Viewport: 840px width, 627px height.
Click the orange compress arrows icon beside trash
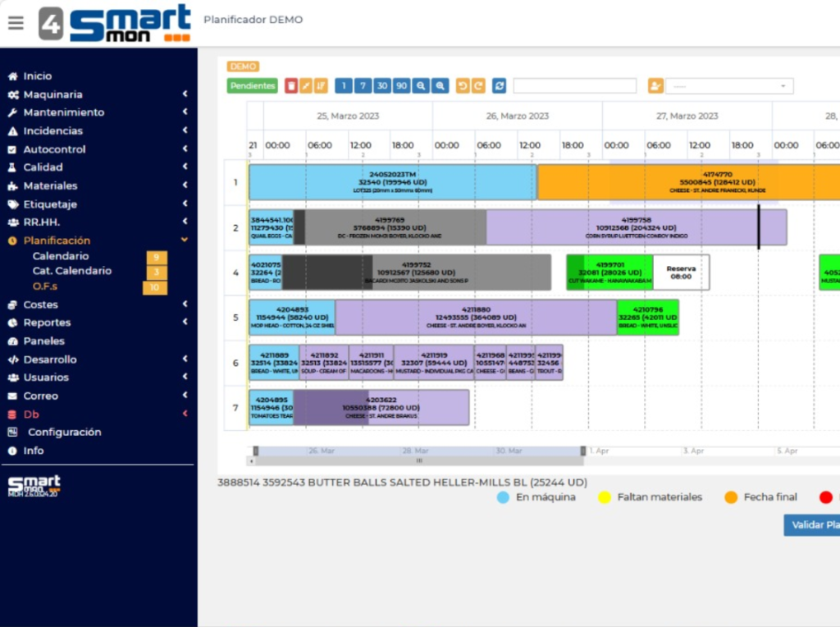pyautogui.click(x=306, y=86)
